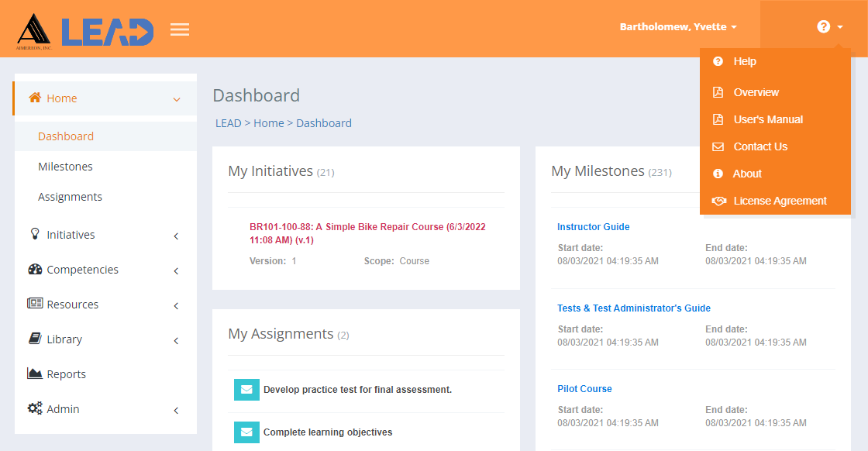Click the Library book icon
This screenshot has height=451, width=868.
click(x=35, y=338)
